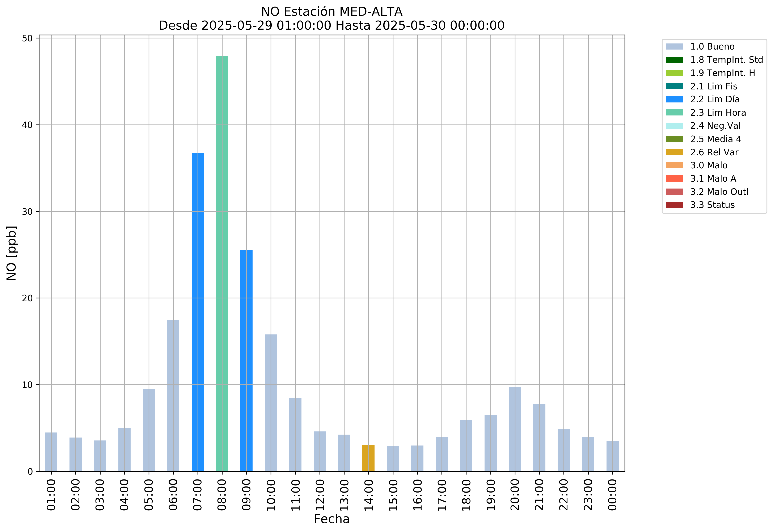The height and width of the screenshot is (532, 773).
Task: Click the 1.0 Bueno legend color swatch
Action: pos(674,47)
